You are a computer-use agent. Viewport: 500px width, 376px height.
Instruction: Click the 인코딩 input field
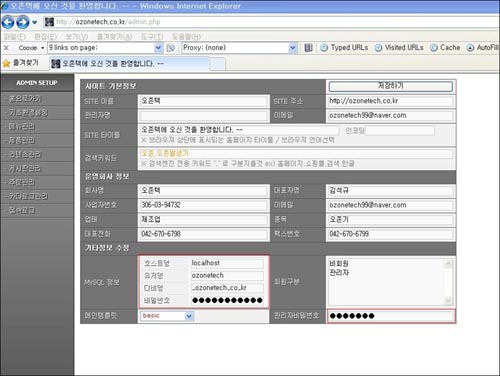(x=400, y=131)
